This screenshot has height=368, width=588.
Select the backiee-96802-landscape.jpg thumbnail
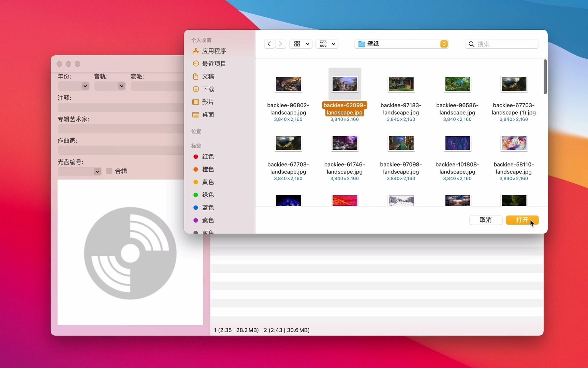point(288,84)
